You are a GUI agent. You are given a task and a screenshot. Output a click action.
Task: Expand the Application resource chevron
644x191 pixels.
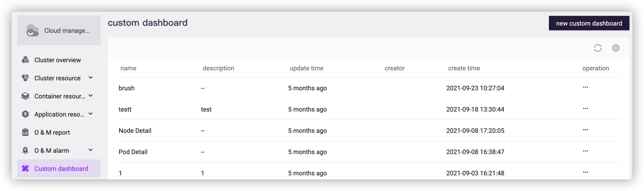[x=91, y=114]
